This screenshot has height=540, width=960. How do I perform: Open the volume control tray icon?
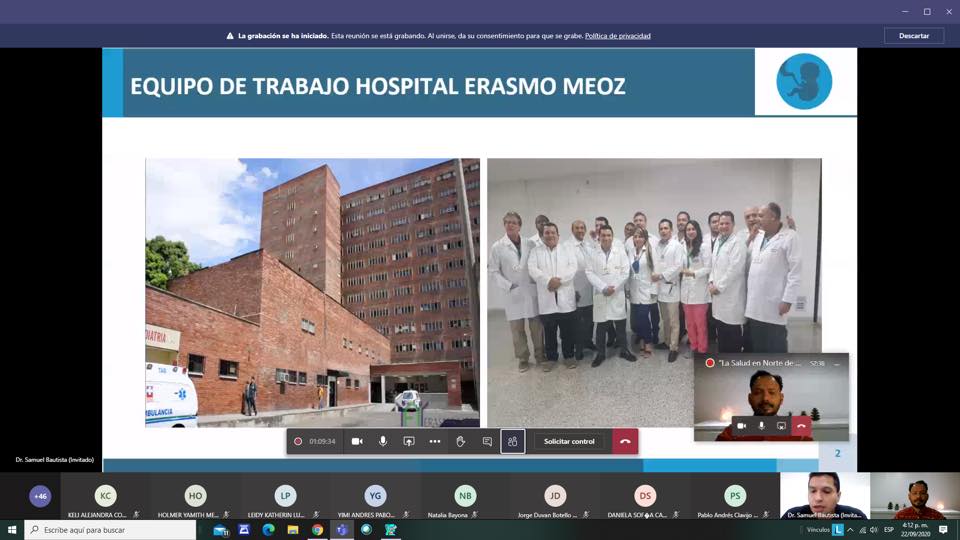click(x=874, y=530)
